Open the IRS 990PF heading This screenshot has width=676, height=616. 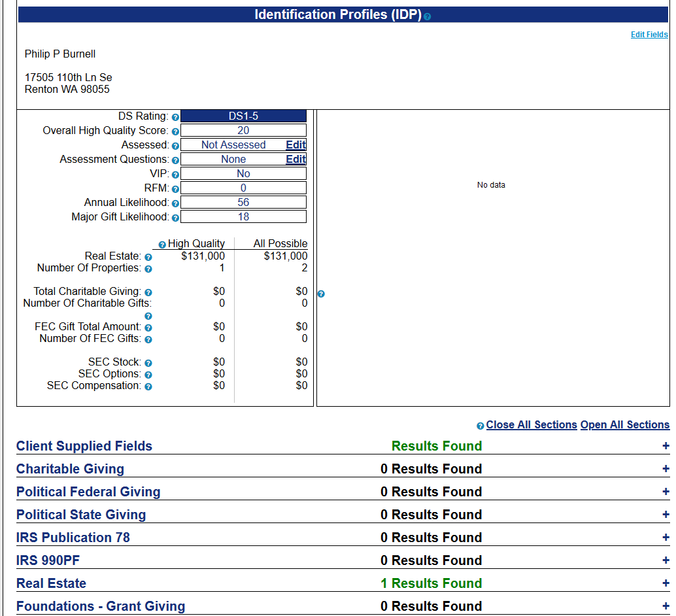click(x=48, y=560)
